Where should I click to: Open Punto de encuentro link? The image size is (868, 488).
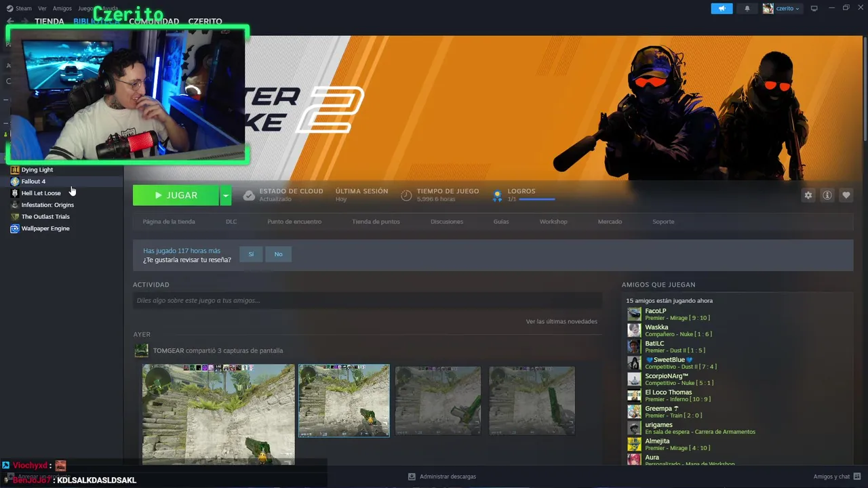click(x=294, y=222)
